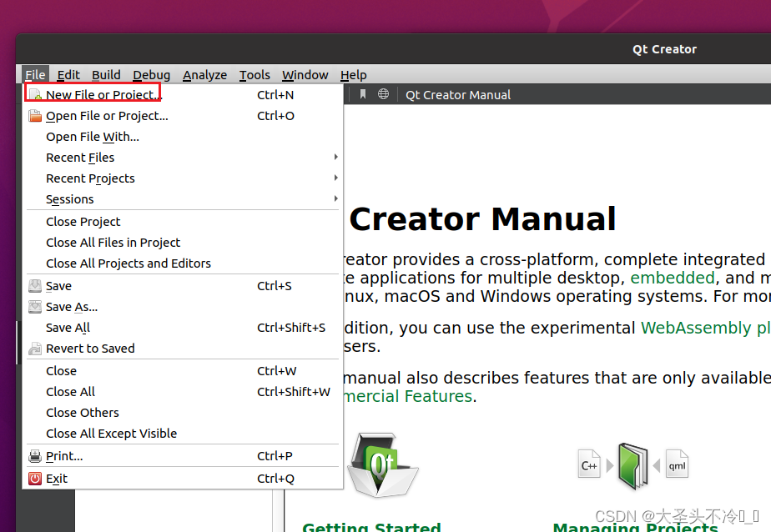Click the Creator Manual page heading
Viewport: 771px width, 532px height.
click(482, 218)
